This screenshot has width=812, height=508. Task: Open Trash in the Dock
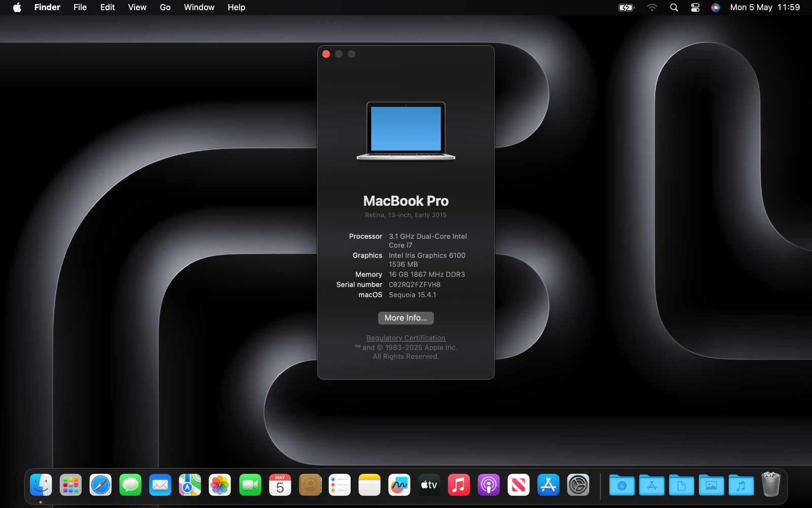pos(771,484)
